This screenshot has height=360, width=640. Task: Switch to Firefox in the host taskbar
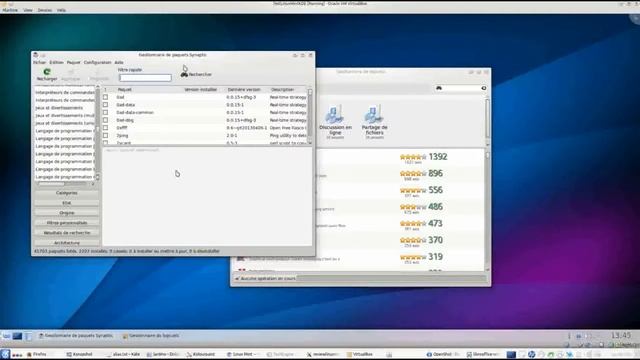(x=37, y=354)
